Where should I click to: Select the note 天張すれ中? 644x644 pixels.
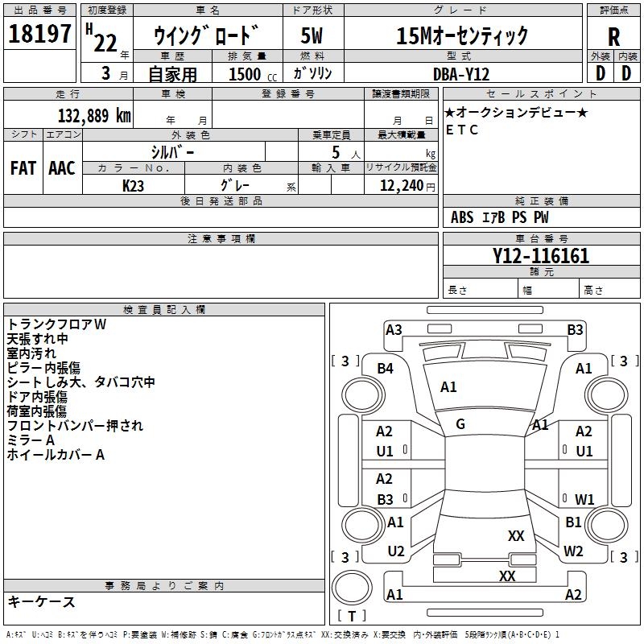point(37,339)
